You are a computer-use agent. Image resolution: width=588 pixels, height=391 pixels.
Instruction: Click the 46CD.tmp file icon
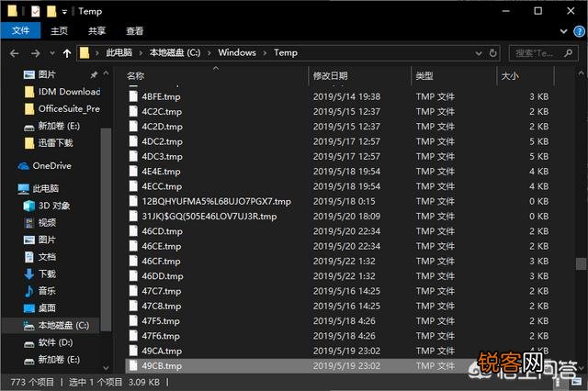point(133,231)
